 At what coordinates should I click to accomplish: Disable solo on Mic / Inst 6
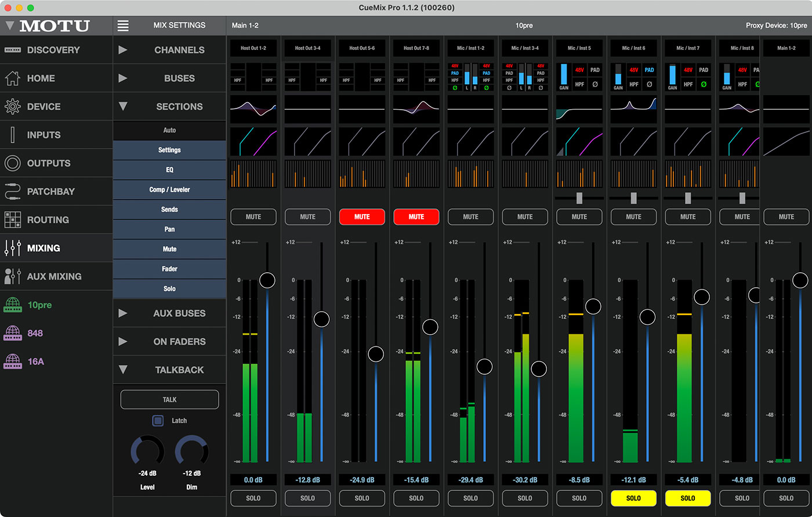point(633,498)
